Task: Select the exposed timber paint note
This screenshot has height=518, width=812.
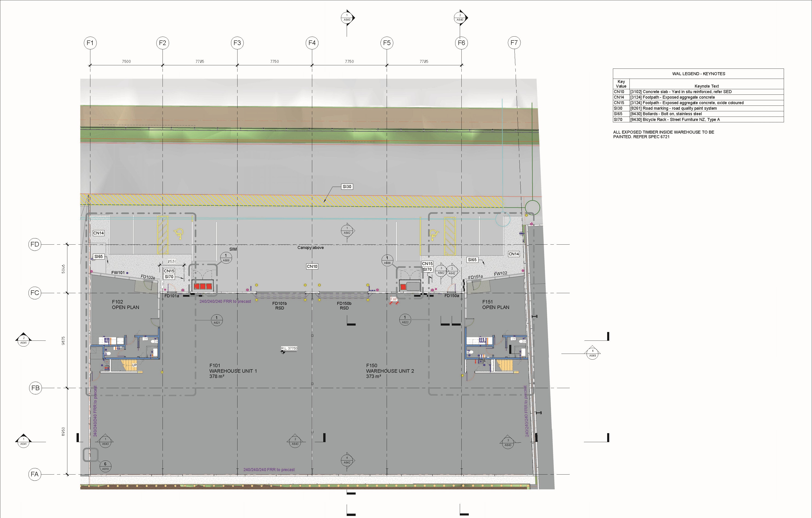Action: pyautogui.click(x=663, y=135)
